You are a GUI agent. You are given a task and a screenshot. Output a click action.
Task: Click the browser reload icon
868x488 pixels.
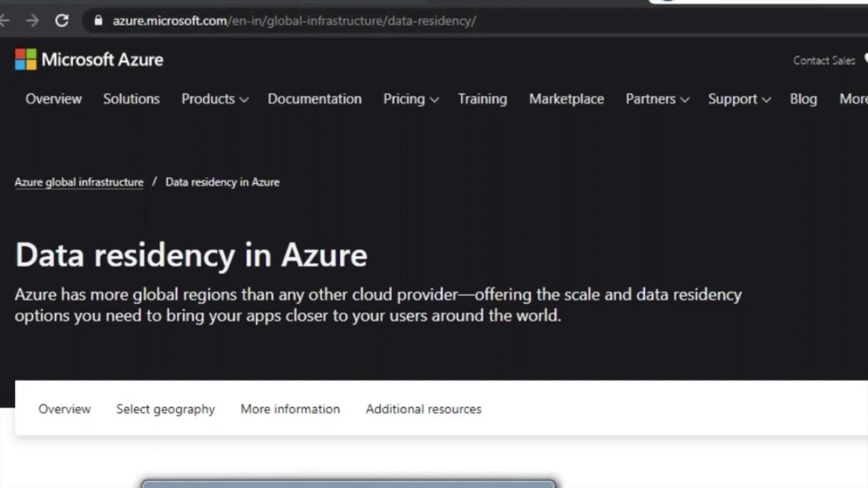click(62, 20)
